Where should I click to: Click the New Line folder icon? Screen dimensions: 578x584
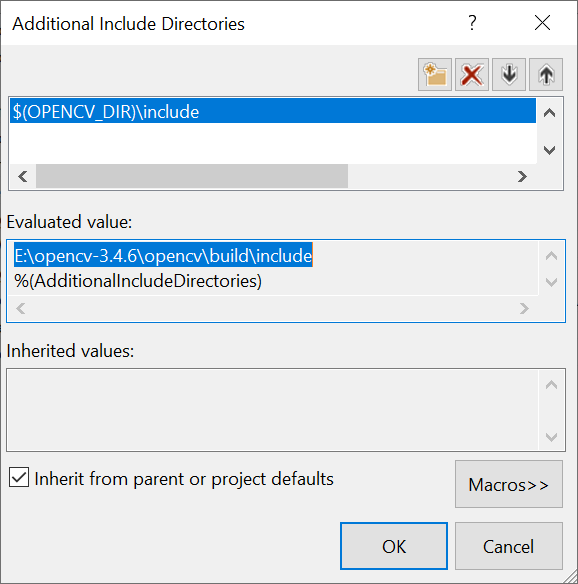pyautogui.click(x=435, y=74)
